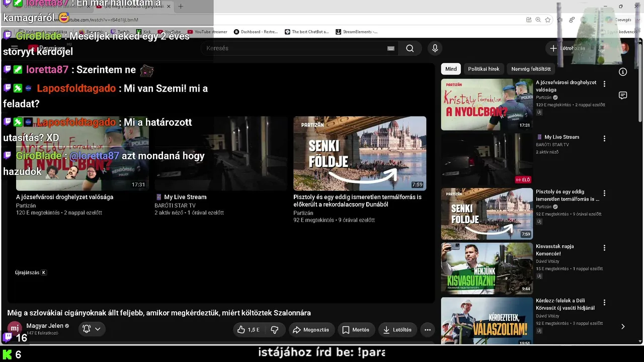644x362 pixels.
Task: Click Dávid Vitéz channel under Kisvasutak napja
Action: pyautogui.click(x=547, y=261)
